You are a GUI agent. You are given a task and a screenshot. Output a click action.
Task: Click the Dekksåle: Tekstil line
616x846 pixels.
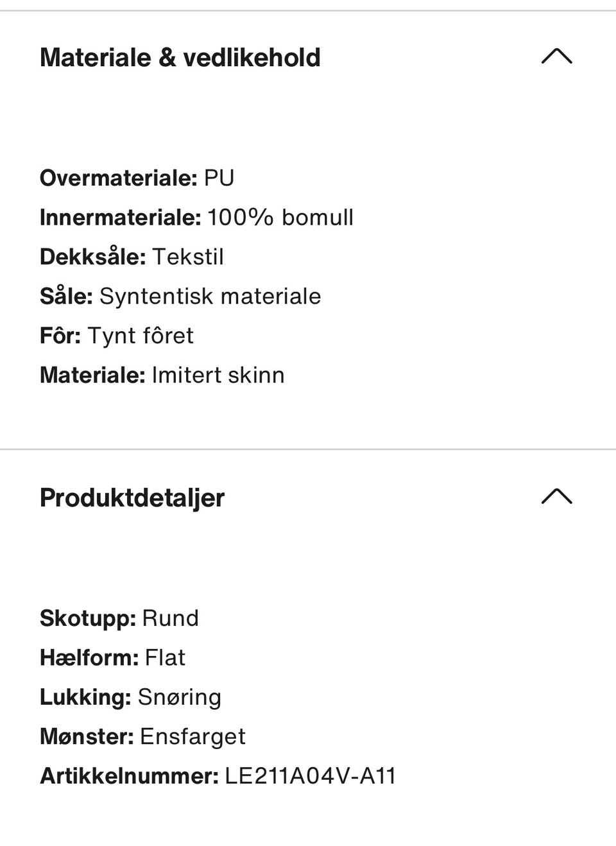[132, 257]
